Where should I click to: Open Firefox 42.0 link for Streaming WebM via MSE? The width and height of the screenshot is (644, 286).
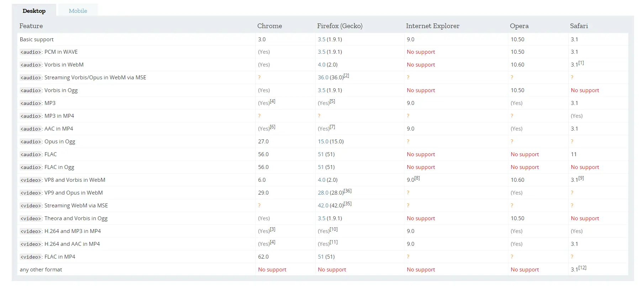tap(323, 206)
